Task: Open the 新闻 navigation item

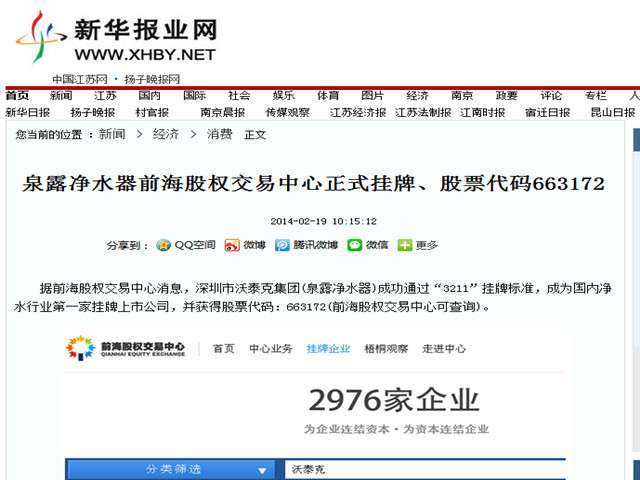Action: point(61,96)
